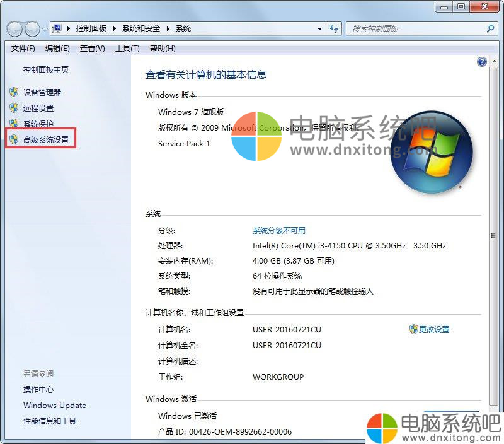The width and height of the screenshot is (504, 444).
Task: Click the refresh button beside address bar
Action: click(334, 29)
